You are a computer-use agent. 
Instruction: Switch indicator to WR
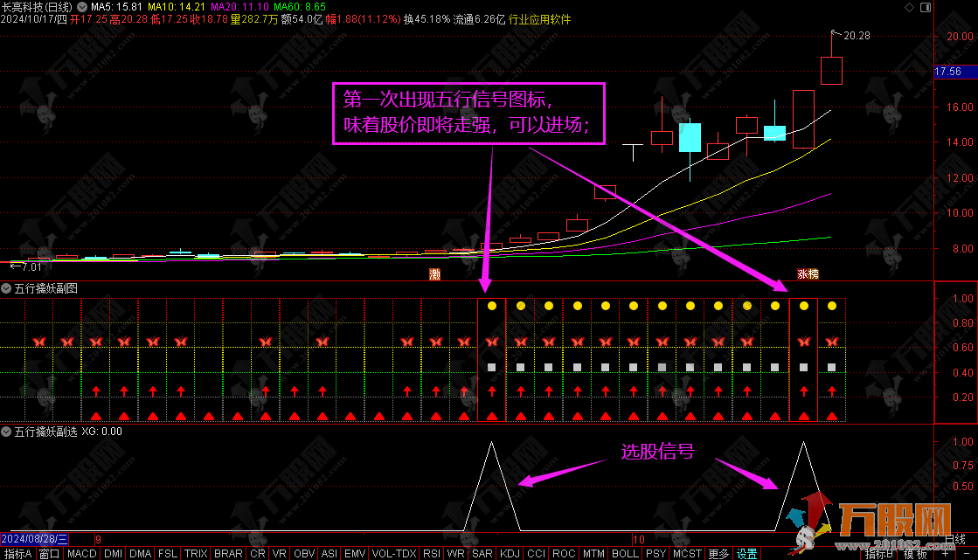pos(456,554)
